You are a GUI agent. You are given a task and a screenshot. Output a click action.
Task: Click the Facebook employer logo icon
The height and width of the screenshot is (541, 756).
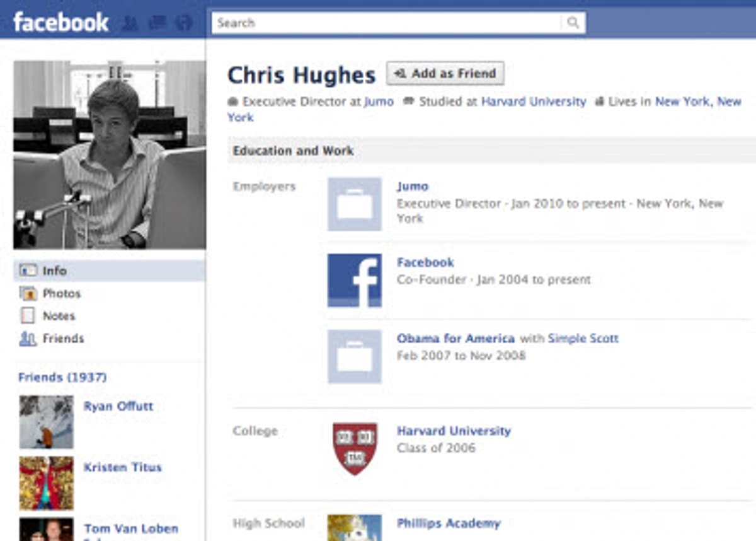click(354, 281)
